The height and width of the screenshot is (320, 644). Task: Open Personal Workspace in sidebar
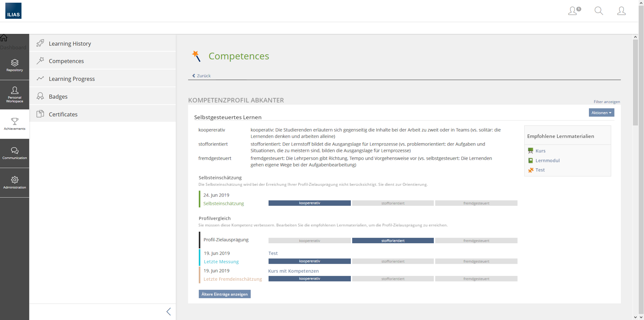point(14,94)
